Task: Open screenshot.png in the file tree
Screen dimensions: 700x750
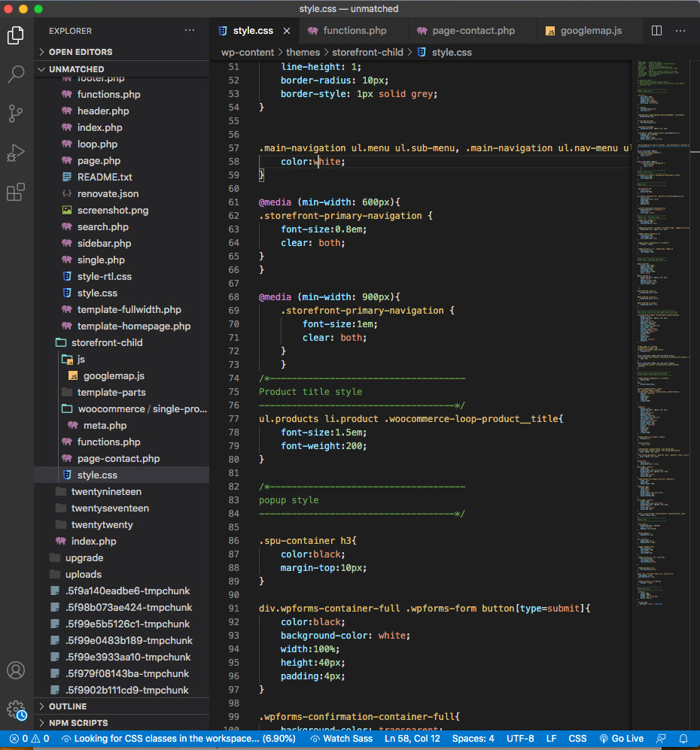Action: pos(121,210)
